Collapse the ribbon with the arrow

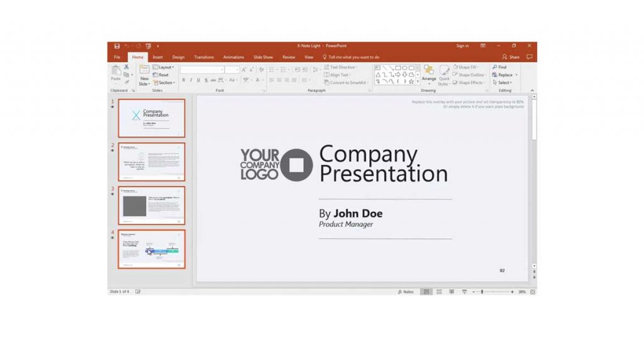[x=533, y=91]
